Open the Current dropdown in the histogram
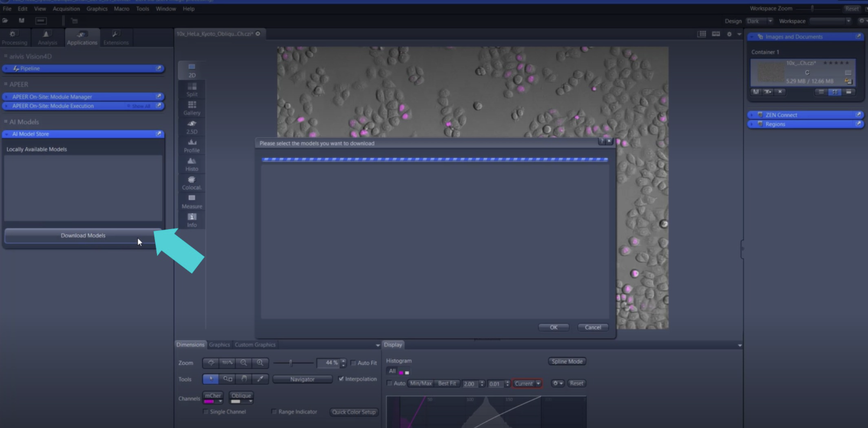 (527, 383)
